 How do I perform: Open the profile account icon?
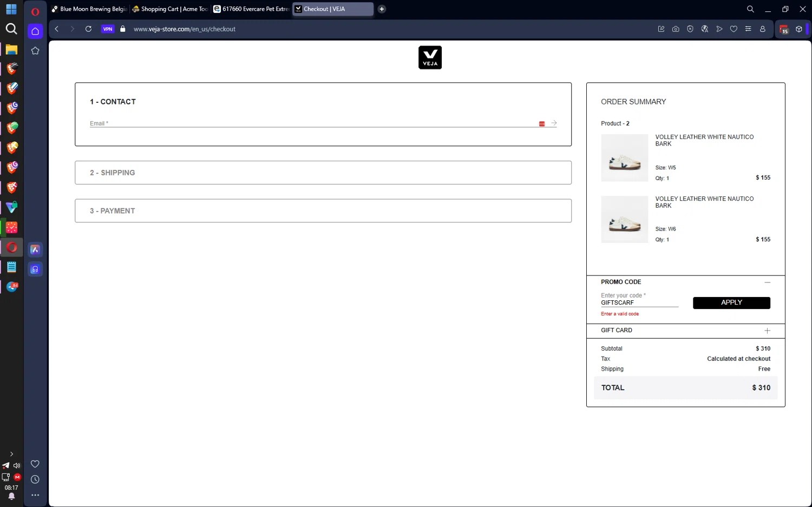tap(763, 29)
